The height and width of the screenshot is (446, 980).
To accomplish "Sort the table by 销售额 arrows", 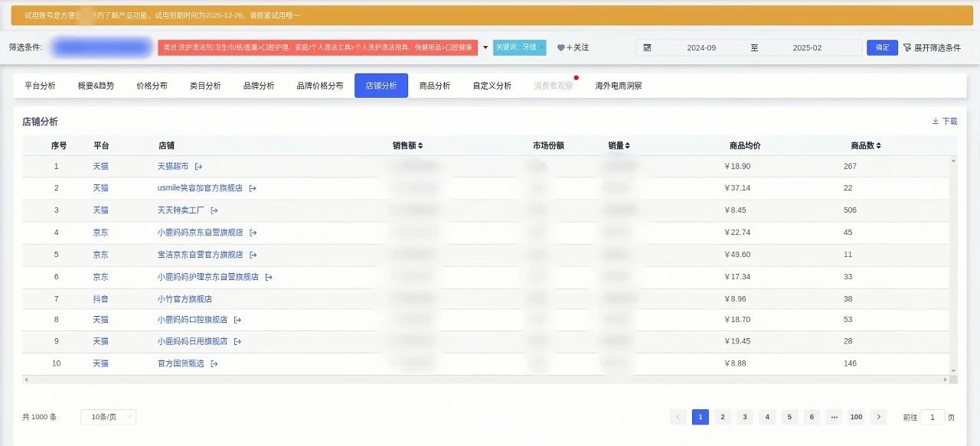I will pos(420,145).
